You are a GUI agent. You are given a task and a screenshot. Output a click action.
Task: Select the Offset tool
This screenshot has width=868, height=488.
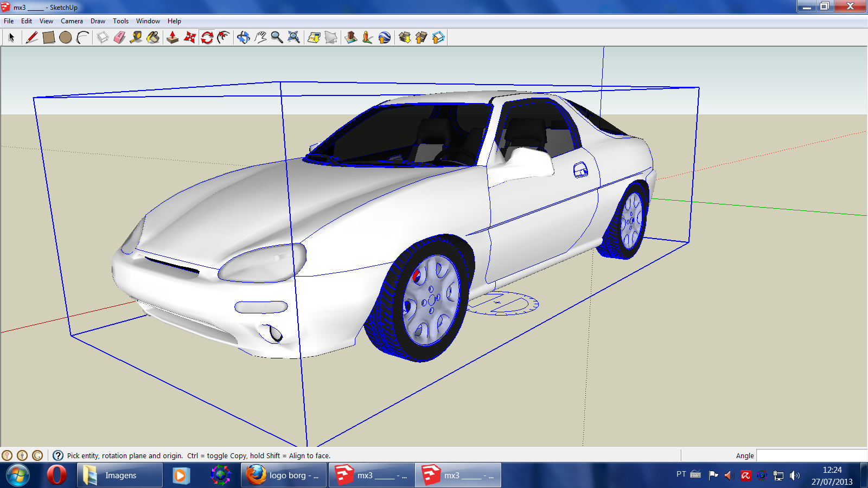224,37
